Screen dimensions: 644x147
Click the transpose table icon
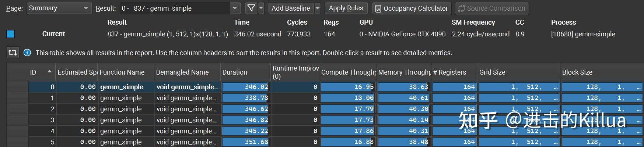click(x=13, y=53)
